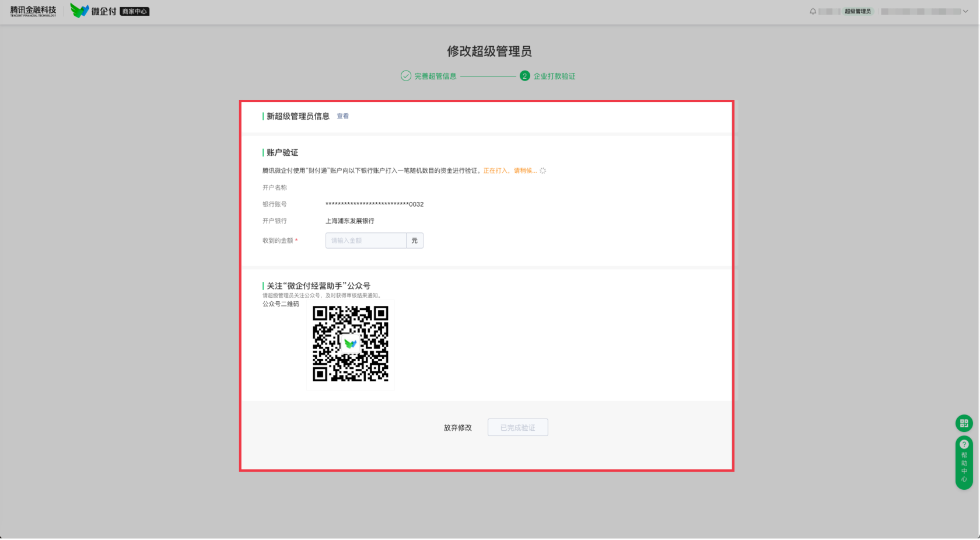Click the 已完成验证 button
The height and width of the screenshot is (540, 980).
518,427
